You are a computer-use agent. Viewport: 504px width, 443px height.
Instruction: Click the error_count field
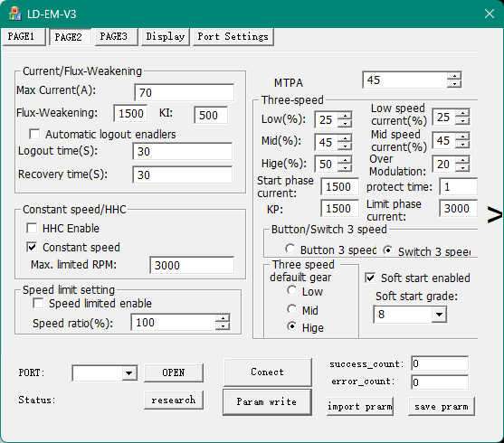(440, 382)
